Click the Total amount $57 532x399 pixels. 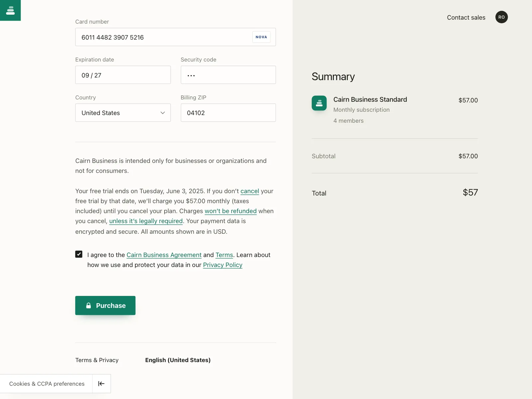click(470, 193)
